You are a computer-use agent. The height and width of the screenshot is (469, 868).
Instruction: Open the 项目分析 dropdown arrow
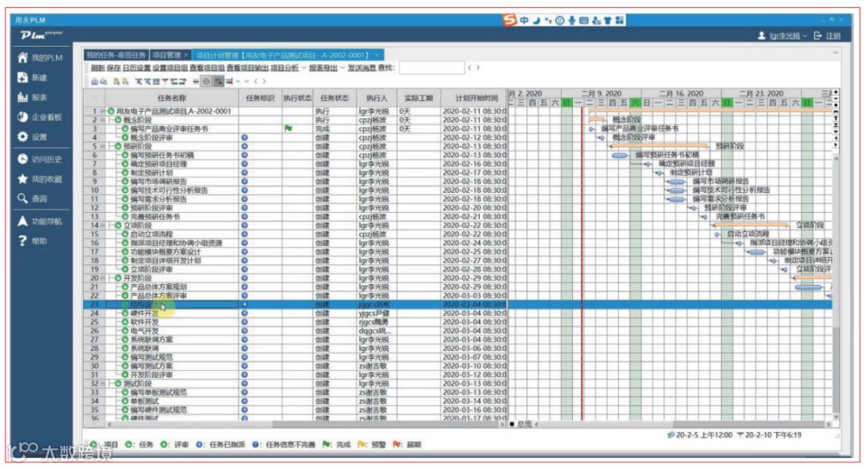[304, 67]
